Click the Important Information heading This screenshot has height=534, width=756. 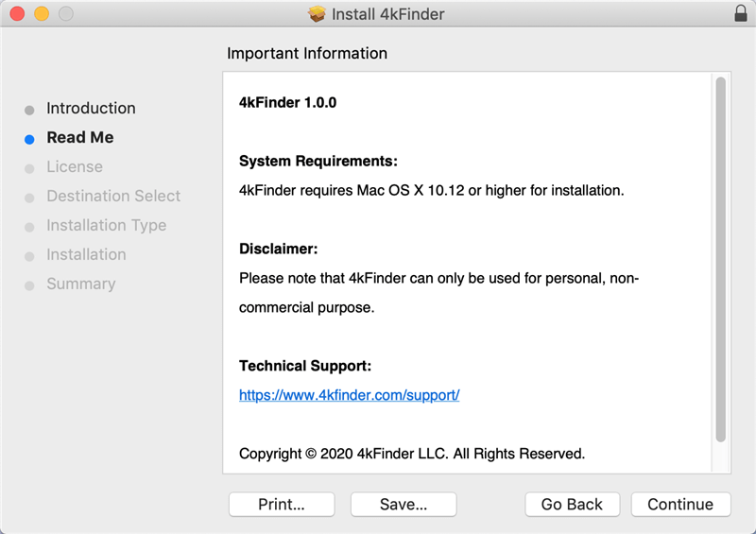pos(305,53)
